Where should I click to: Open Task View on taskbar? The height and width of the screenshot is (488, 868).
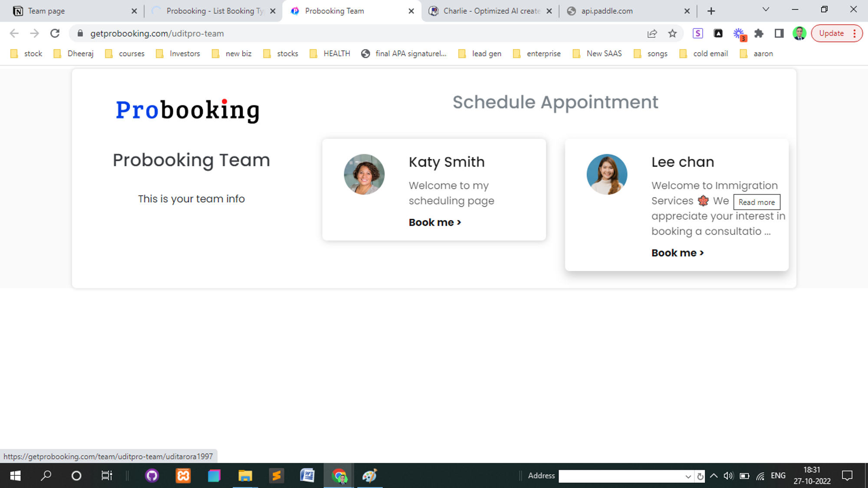pyautogui.click(x=106, y=476)
